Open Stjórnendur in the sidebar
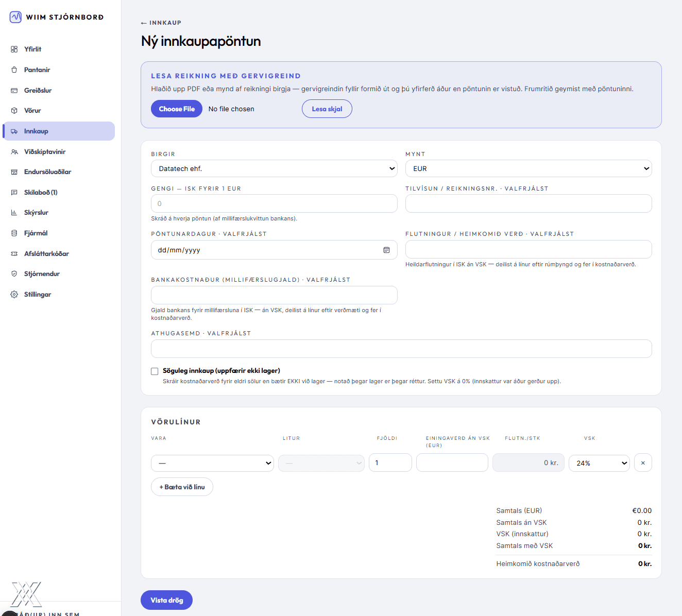This screenshot has height=616, width=682. pos(59,274)
